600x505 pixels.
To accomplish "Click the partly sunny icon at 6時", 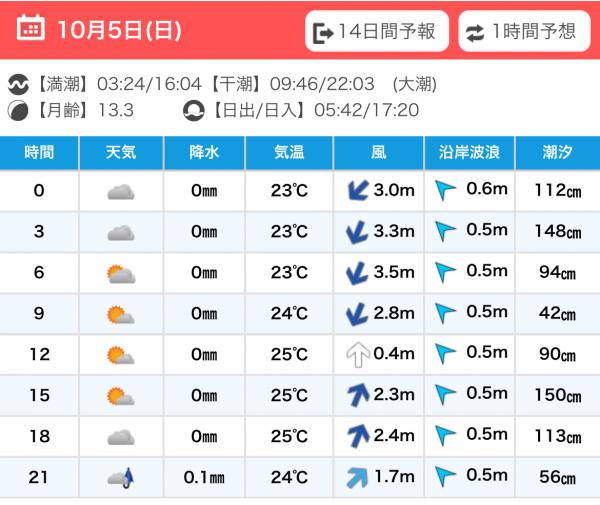I will [x=121, y=273].
